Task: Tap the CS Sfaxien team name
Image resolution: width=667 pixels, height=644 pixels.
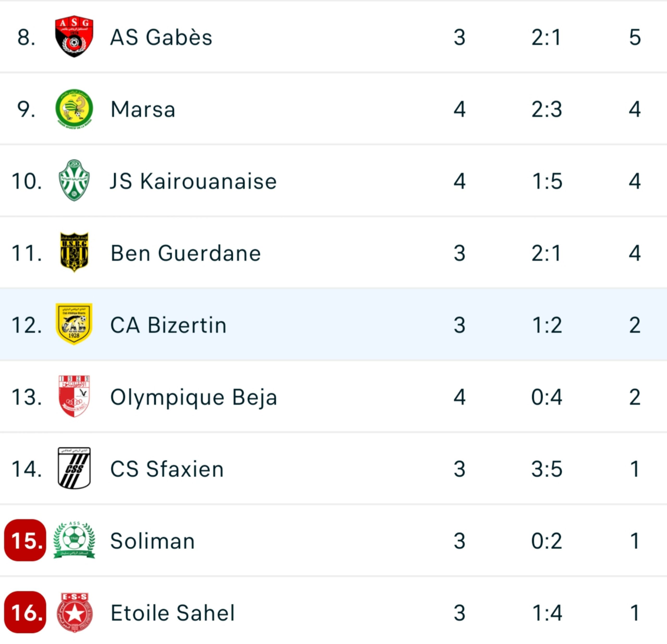Action: point(167,469)
